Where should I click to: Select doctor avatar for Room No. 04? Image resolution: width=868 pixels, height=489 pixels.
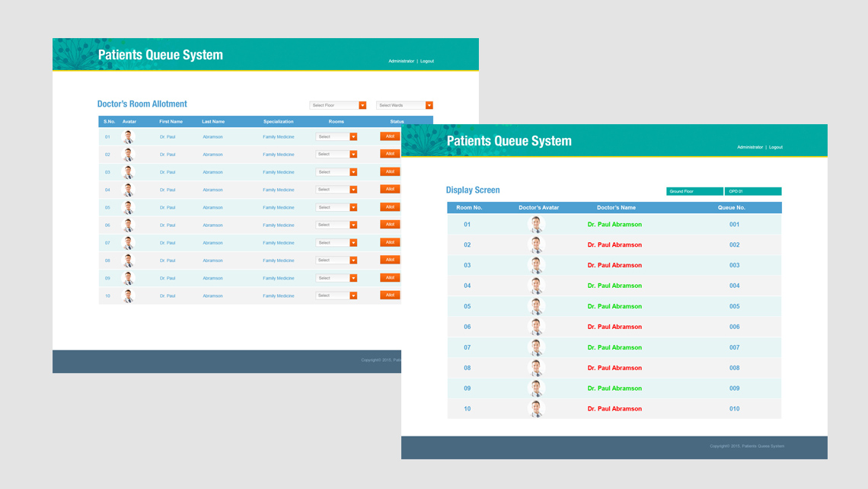pyautogui.click(x=536, y=286)
